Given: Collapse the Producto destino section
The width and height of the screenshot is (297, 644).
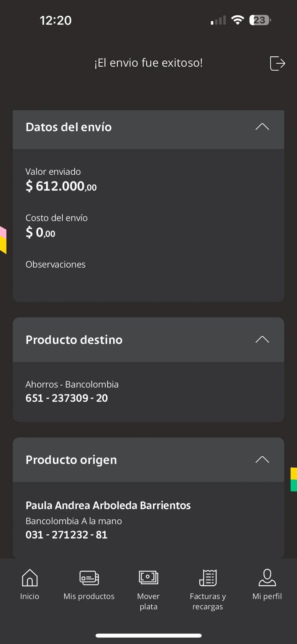Looking at the screenshot, I should [262, 339].
